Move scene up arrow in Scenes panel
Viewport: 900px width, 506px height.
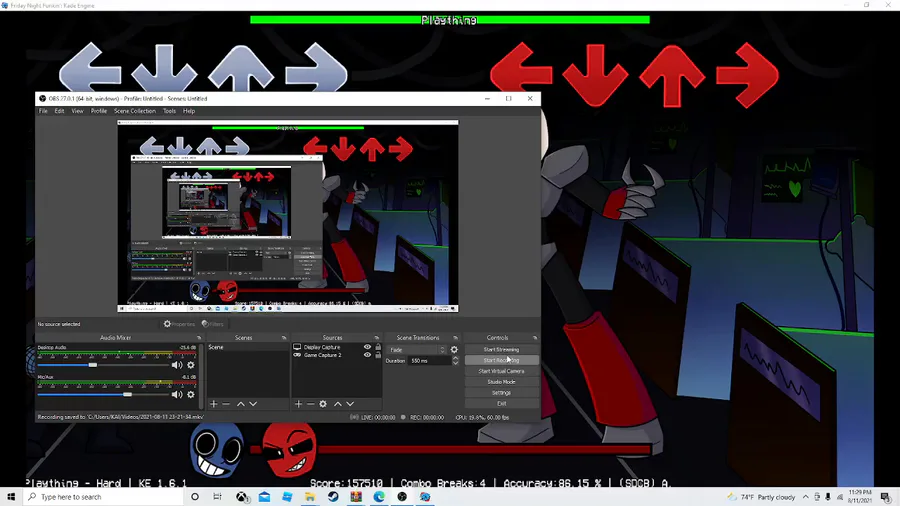[x=240, y=404]
